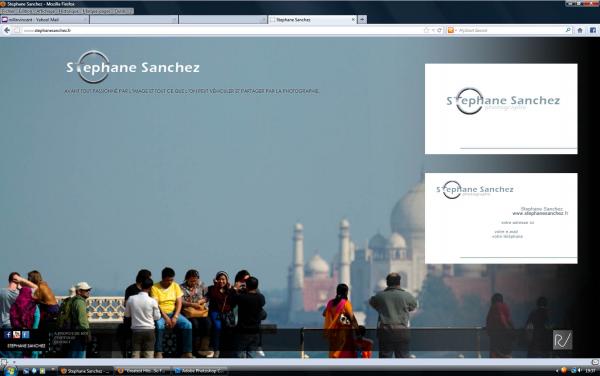Open the search engine selector icon
This screenshot has width=600, height=376.
coord(451,30)
